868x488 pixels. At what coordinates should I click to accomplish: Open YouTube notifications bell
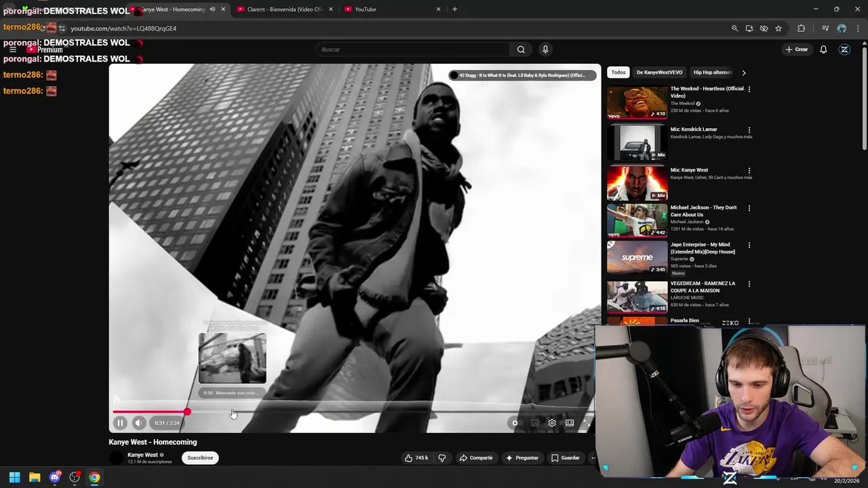823,49
